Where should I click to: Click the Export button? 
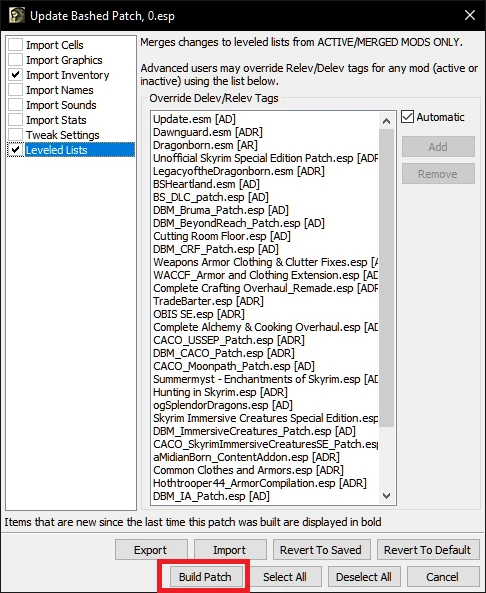(x=151, y=550)
